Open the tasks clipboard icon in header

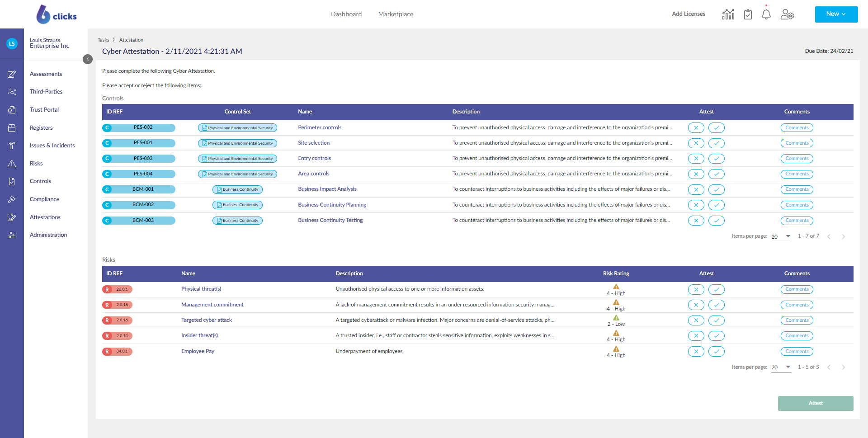748,14
